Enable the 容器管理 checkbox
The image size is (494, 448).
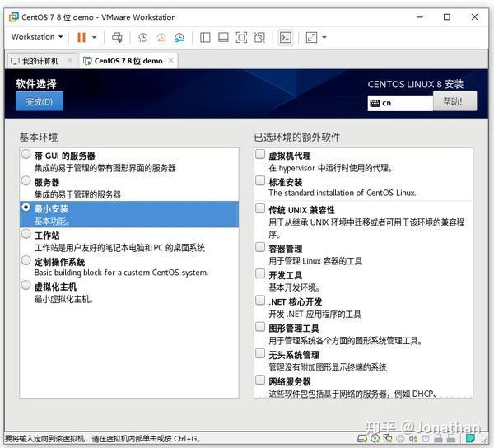point(260,247)
